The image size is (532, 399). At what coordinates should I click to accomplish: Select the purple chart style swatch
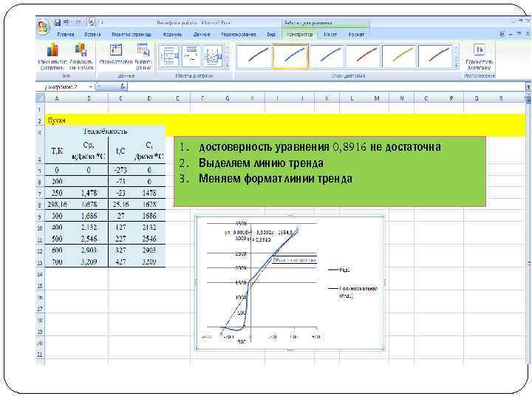click(436, 56)
